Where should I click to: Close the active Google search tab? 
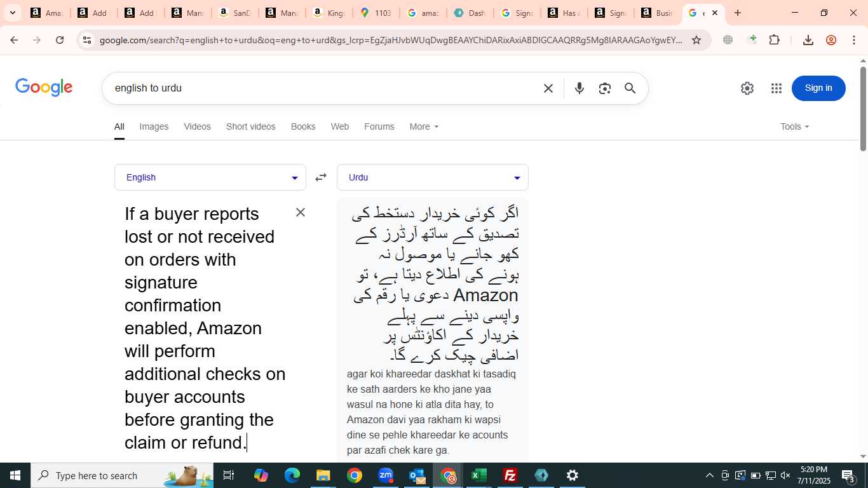[x=714, y=13]
